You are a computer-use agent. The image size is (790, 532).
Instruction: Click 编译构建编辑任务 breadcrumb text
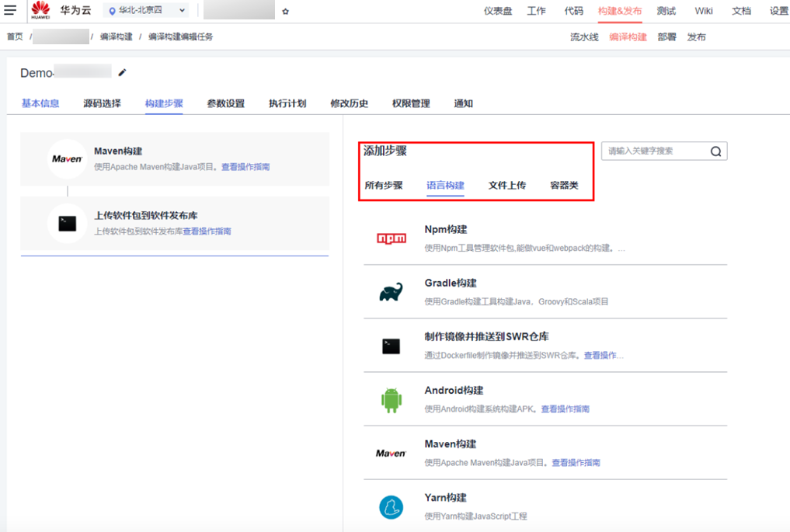180,37
